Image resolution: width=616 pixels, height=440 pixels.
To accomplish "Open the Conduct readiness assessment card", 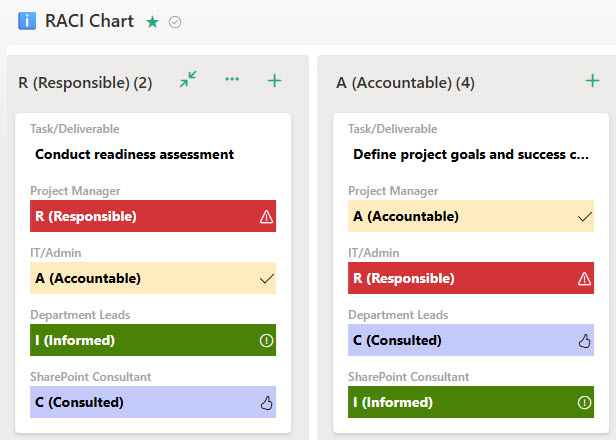I will point(134,154).
